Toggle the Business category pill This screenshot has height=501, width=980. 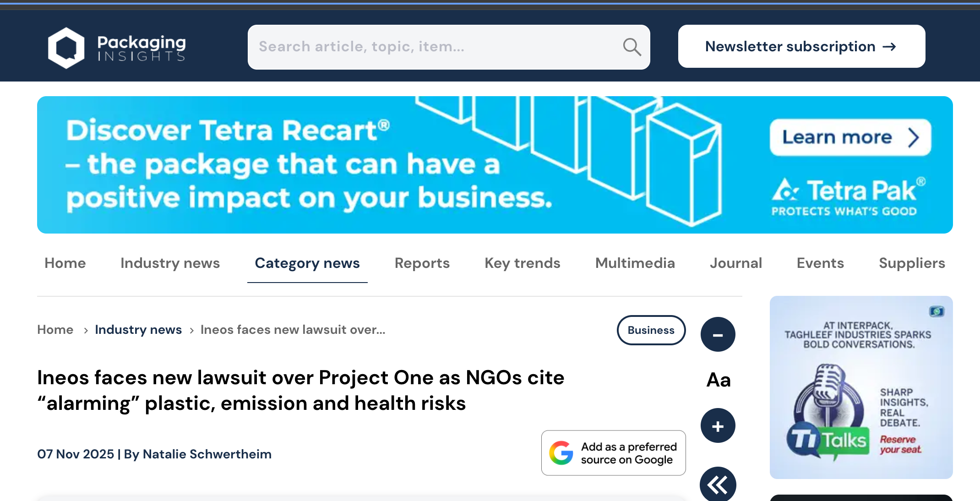(x=651, y=330)
